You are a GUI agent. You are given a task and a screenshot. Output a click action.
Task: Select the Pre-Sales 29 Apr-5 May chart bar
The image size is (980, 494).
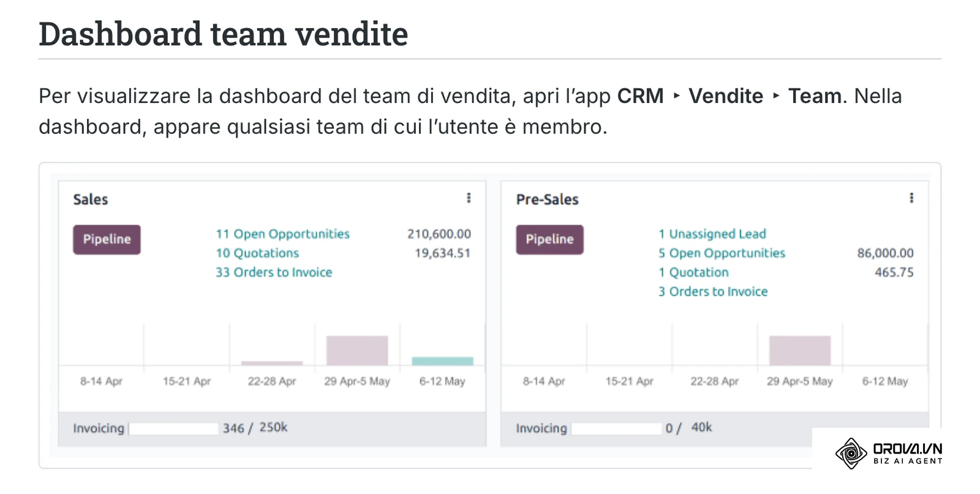tap(800, 351)
